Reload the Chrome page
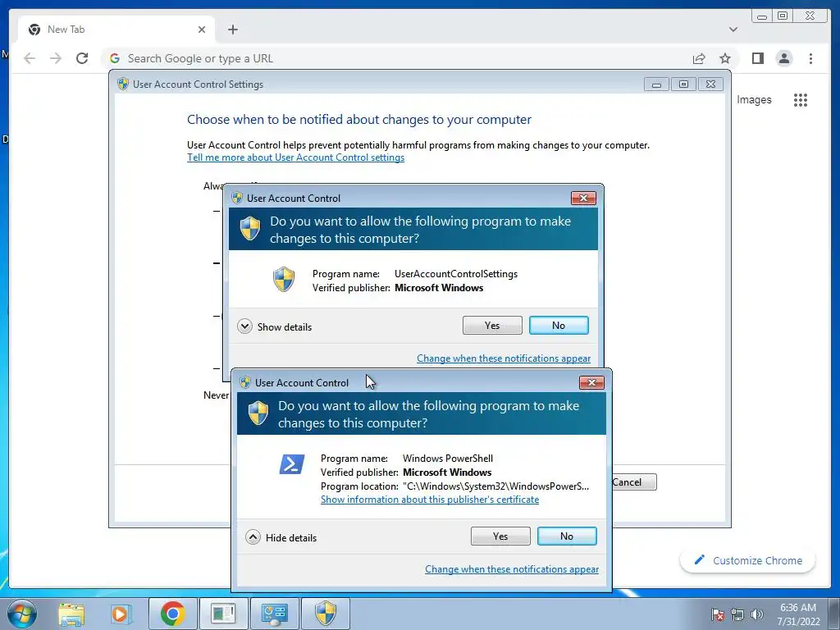This screenshot has height=630, width=840. click(x=82, y=58)
